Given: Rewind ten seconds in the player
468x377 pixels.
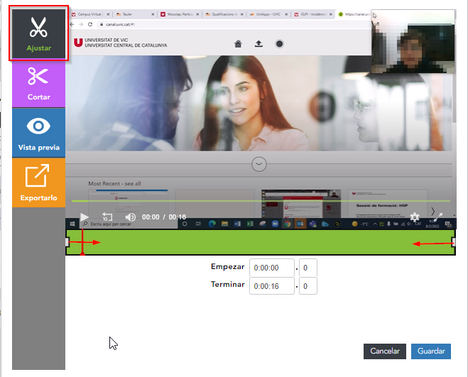Looking at the screenshot, I should tap(107, 217).
